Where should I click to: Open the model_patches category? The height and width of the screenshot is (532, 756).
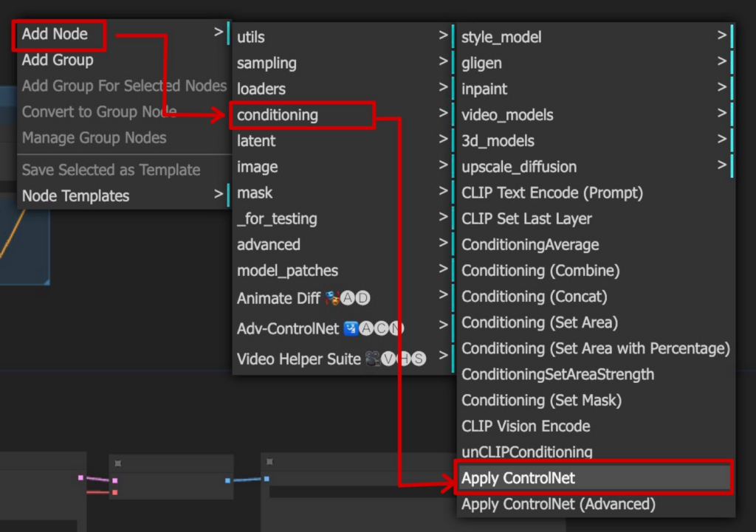point(287,271)
